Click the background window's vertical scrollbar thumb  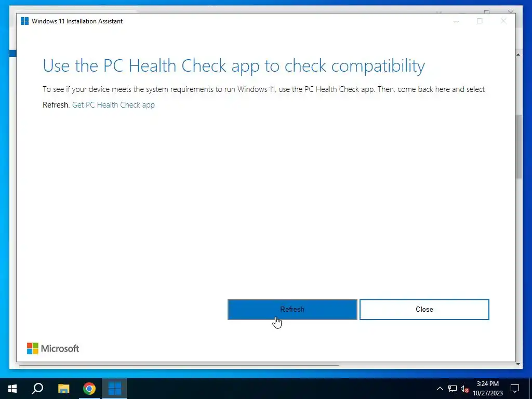[x=519, y=146]
